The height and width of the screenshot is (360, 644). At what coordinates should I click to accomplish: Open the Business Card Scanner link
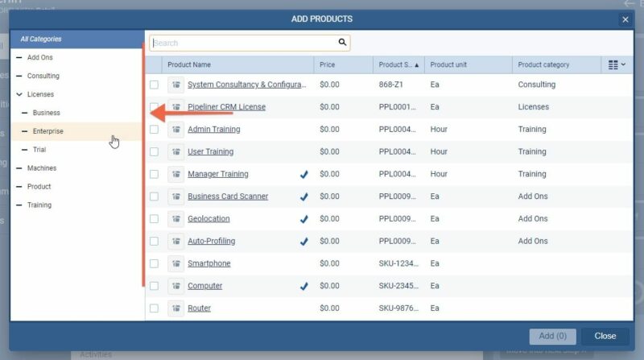click(x=228, y=197)
